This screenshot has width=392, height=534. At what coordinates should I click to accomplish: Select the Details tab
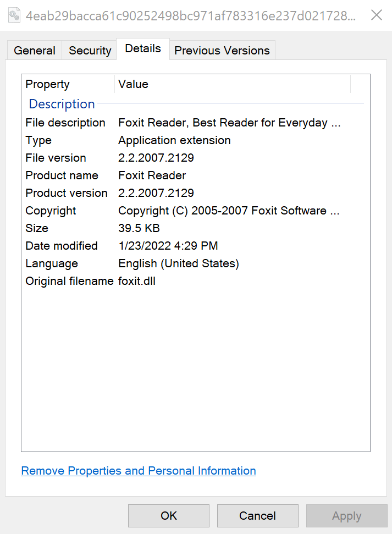(143, 48)
